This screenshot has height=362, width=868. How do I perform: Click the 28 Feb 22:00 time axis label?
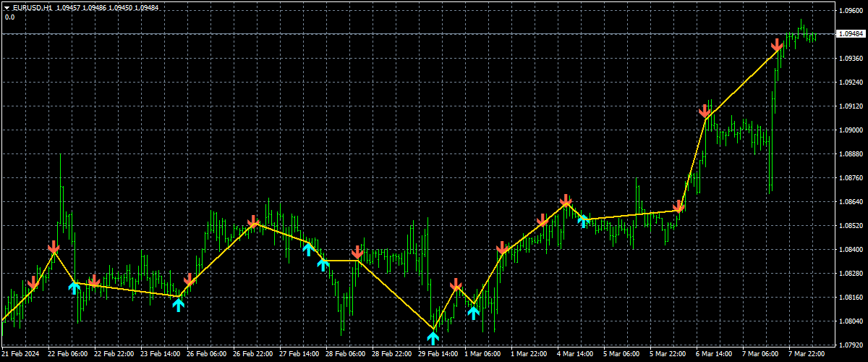tap(391, 355)
